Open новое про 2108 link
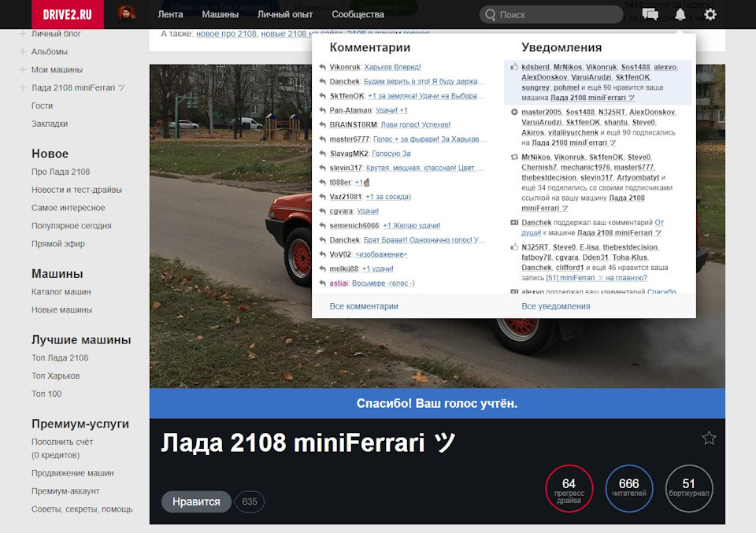The image size is (756, 533). 226,34
